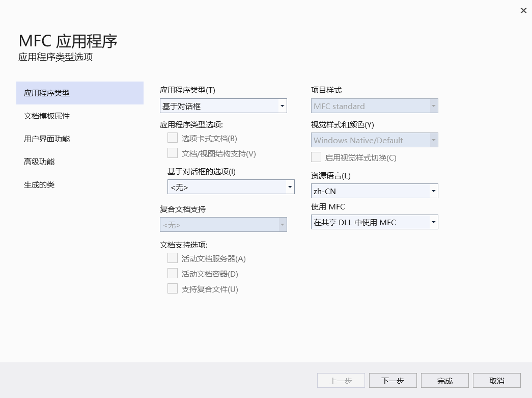Enable the 活动文档容器 checkbox

[x=173, y=274]
